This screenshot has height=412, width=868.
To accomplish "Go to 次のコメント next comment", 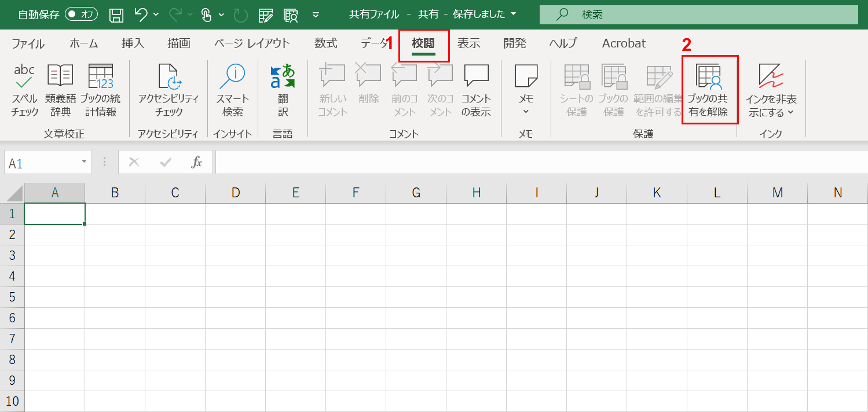I will click(x=440, y=90).
